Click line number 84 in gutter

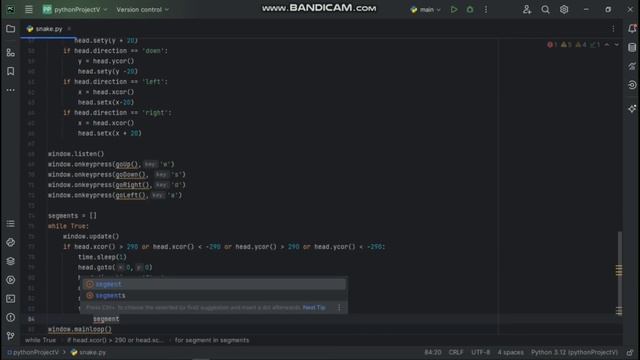pos(31,319)
